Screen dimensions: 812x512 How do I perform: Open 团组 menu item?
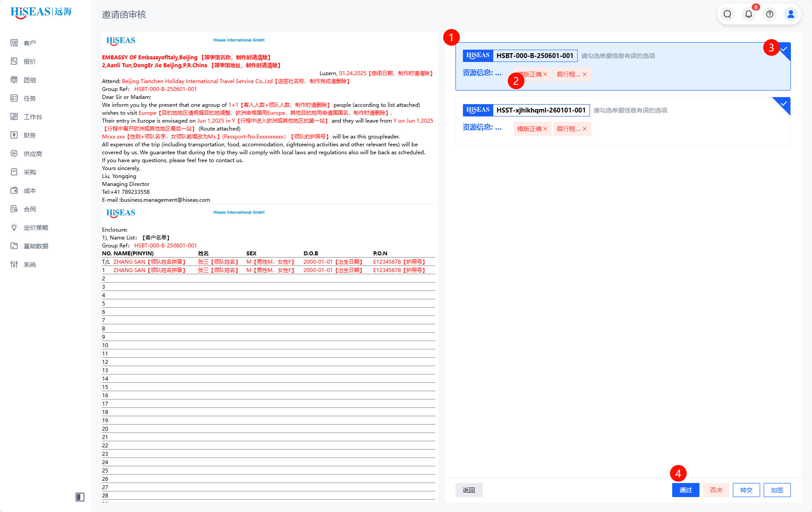point(30,80)
